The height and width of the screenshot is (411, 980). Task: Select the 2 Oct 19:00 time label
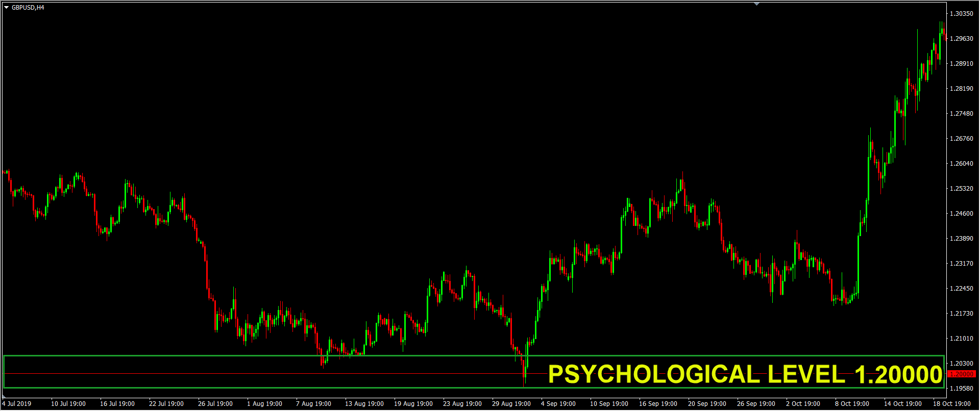point(803,404)
